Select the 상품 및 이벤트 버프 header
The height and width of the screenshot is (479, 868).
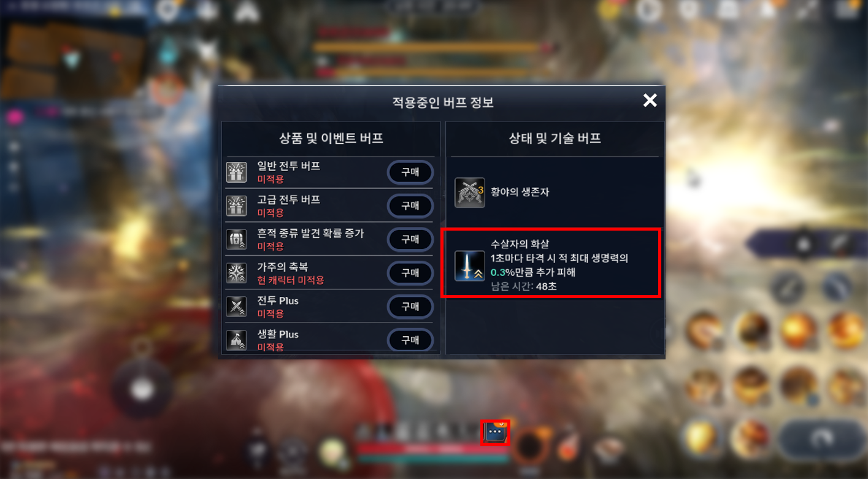[x=331, y=138]
